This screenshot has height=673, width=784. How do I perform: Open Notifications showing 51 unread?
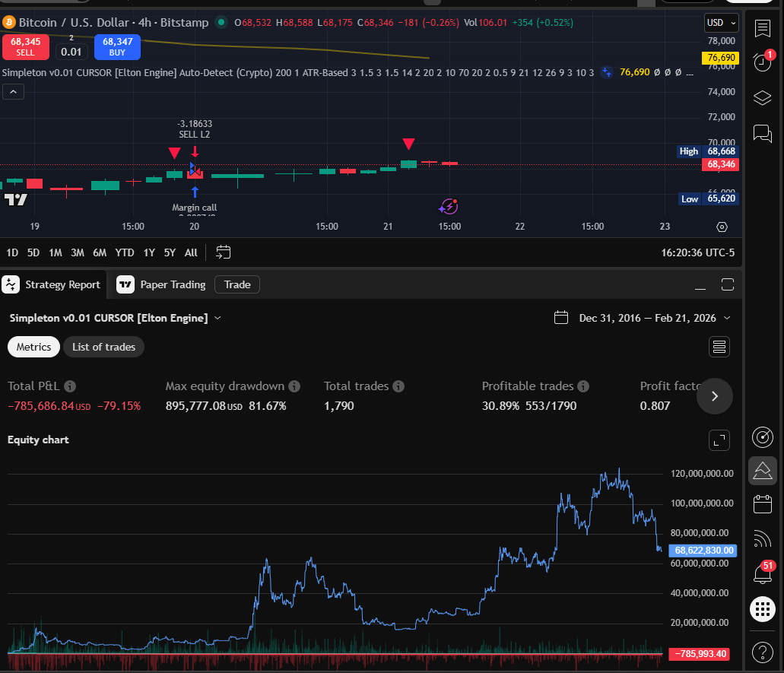pyautogui.click(x=763, y=573)
